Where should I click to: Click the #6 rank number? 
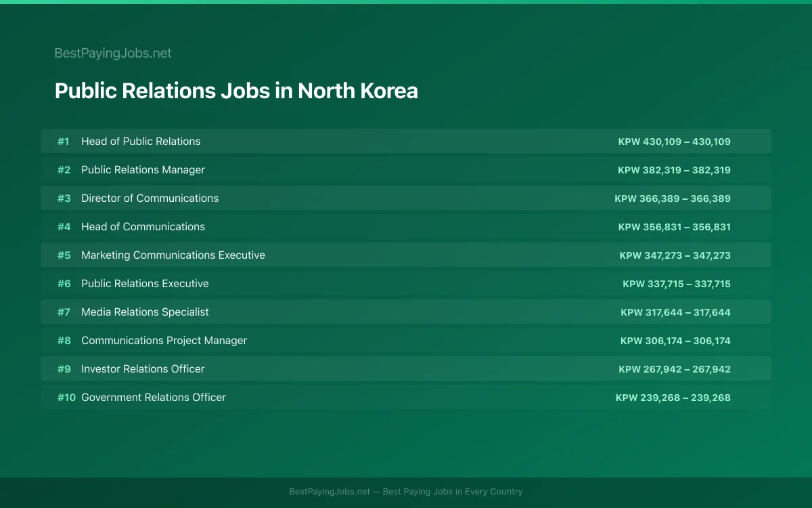(x=64, y=284)
